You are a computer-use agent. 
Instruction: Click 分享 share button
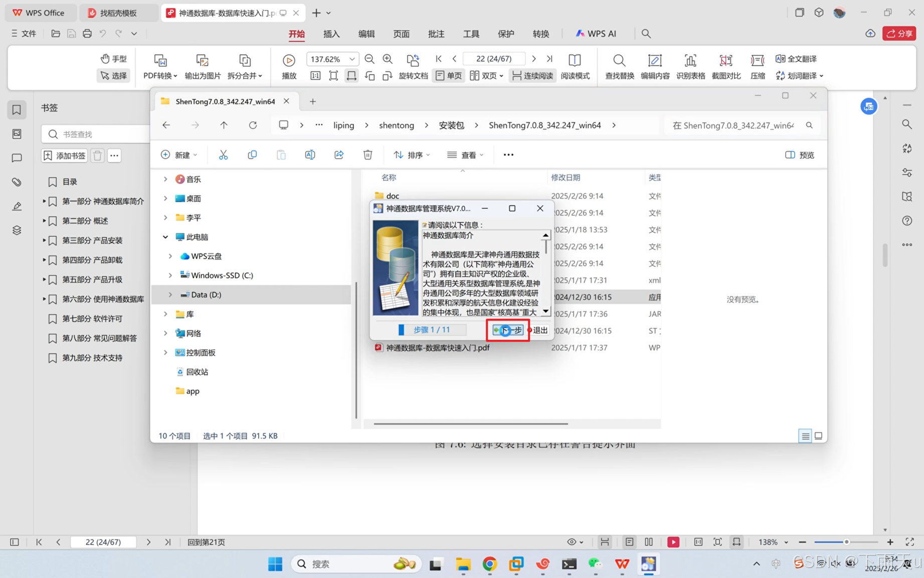click(x=899, y=34)
